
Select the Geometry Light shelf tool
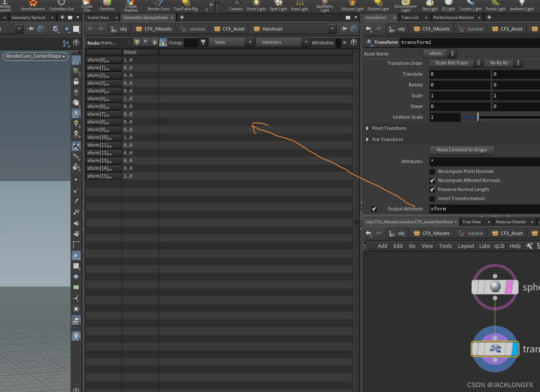tap(324, 6)
